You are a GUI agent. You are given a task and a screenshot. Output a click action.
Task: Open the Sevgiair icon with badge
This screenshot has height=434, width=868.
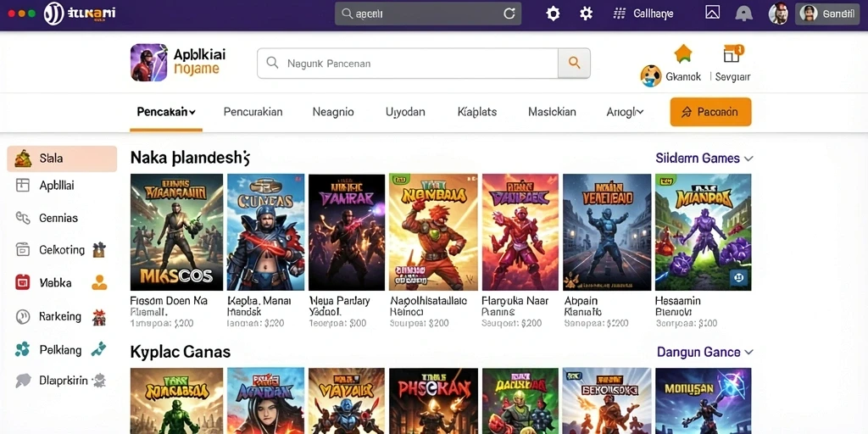click(x=733, y=53)
